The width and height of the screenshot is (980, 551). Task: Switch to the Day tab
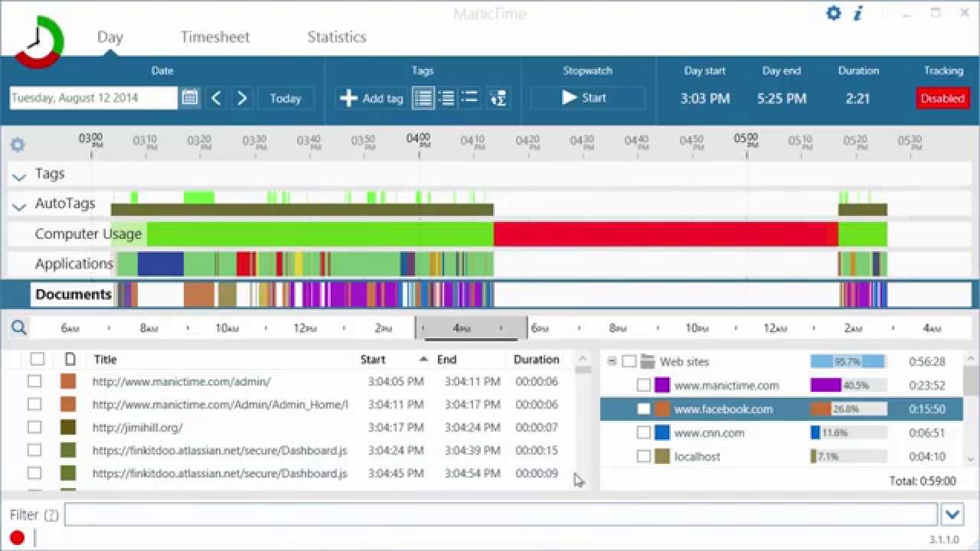tap(110, 37)
